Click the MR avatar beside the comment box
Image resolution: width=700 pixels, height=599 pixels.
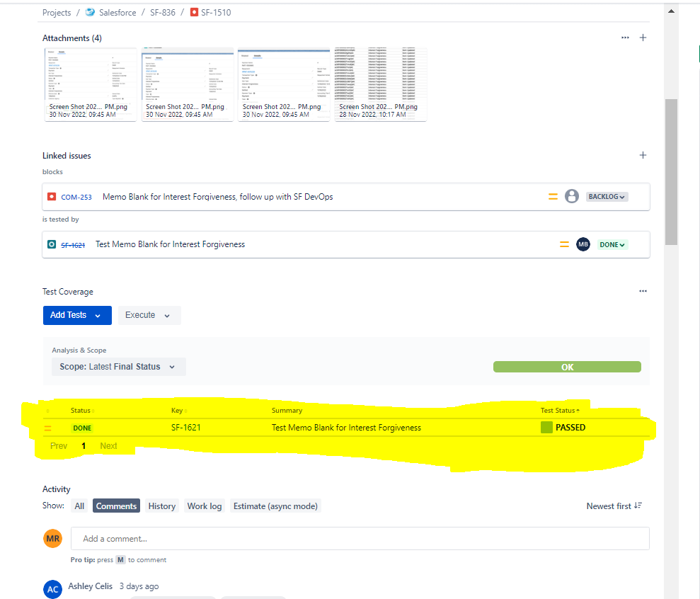(x=52, y=538)
